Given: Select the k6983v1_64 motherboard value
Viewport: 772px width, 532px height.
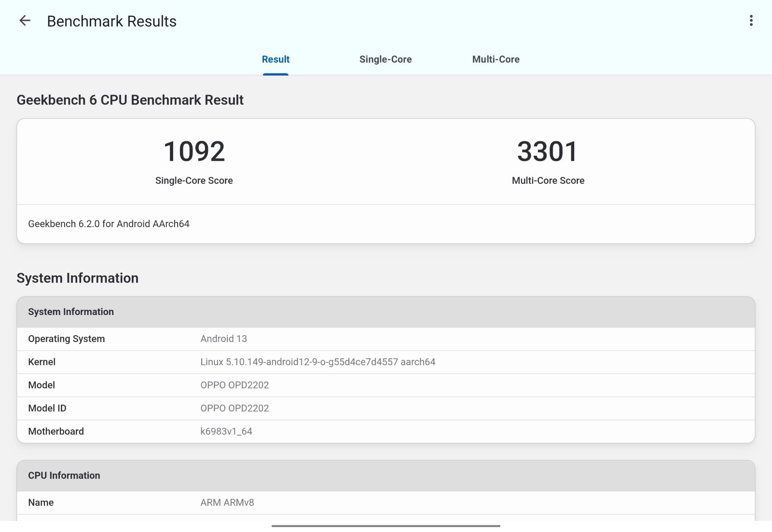Looking at the screenshot, I should [x=226, y=431].
